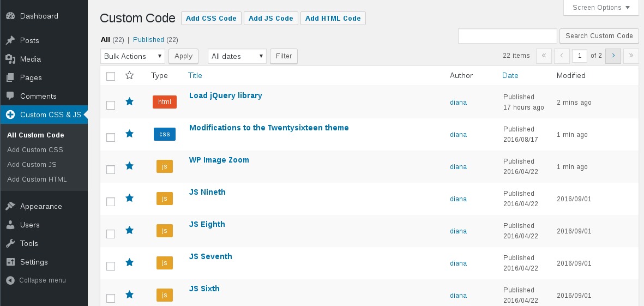644x306 pixels.
Task: Click the Posts pushpin icon
Action: [10, 40]
